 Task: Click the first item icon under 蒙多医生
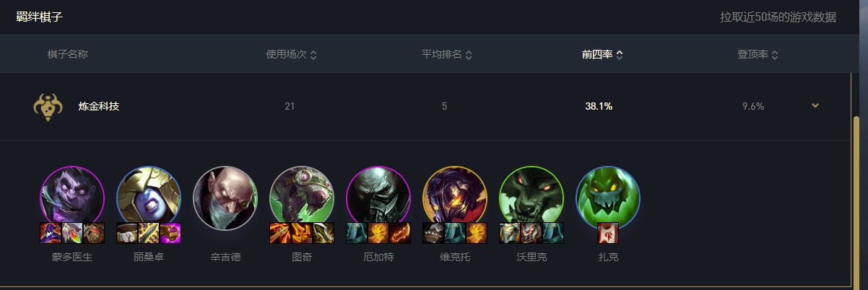point(51,233)
